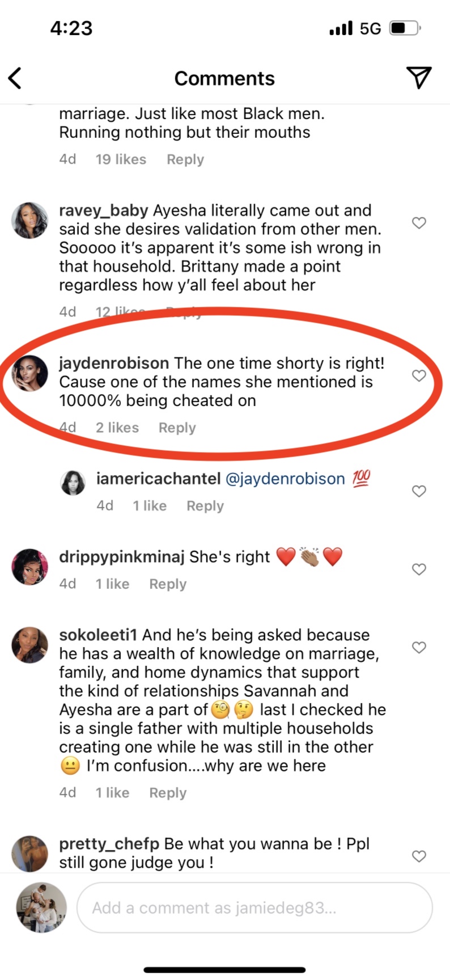450x980 pixels.
Task: Reply to jaydenrobison's comment
Action: [x=177, y=428]
